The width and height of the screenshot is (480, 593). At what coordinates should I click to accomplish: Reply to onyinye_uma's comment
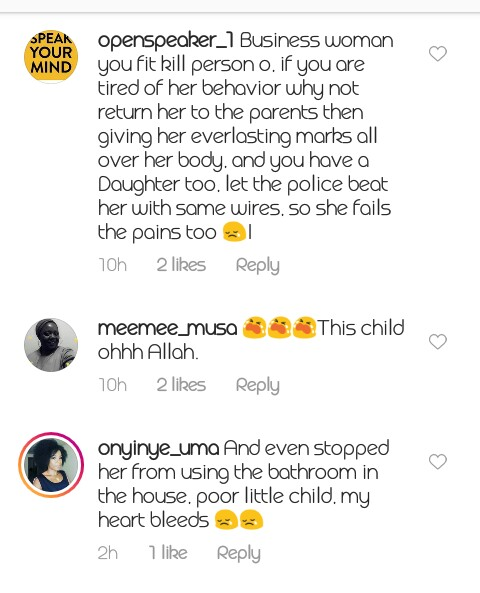tap(239, 554)
